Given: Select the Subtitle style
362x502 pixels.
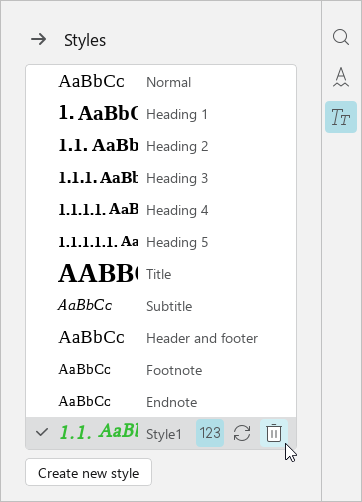Looking at the screenshot, I should [x=161, y=306].
